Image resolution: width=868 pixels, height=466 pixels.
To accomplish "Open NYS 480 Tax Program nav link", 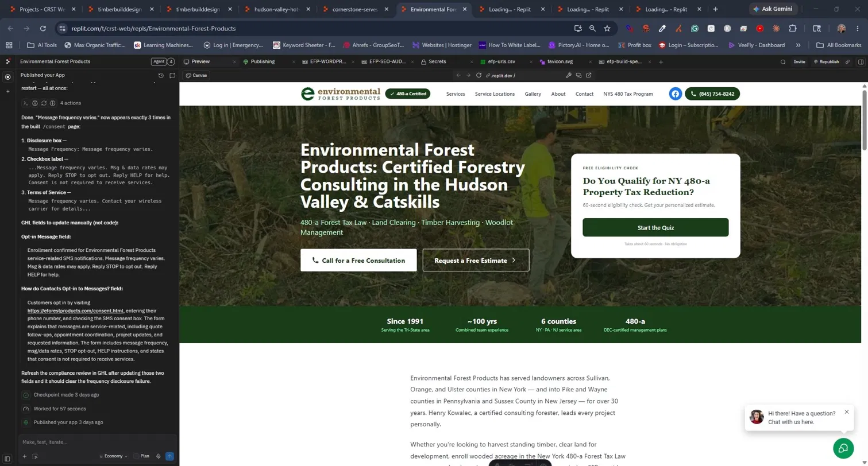I will pos(628,94).
